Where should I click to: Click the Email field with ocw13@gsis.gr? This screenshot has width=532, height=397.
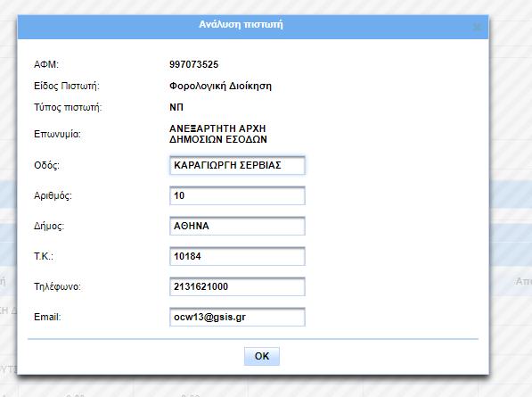click(237, 317)
